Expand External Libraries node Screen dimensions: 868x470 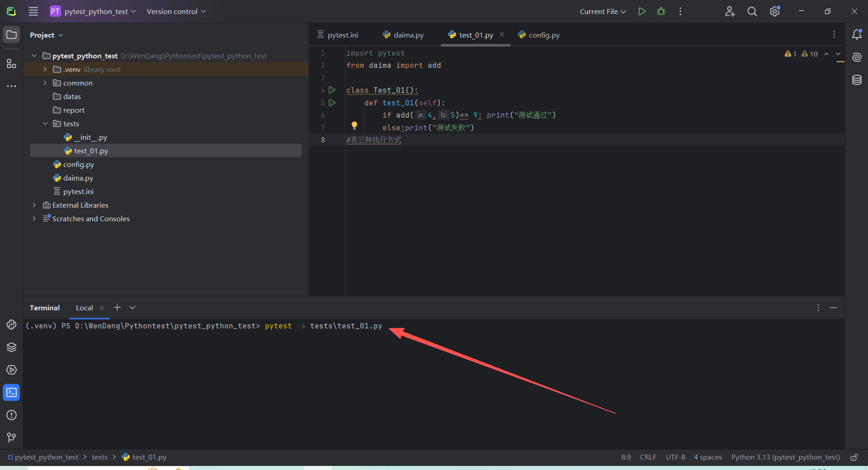coord(34,205)
